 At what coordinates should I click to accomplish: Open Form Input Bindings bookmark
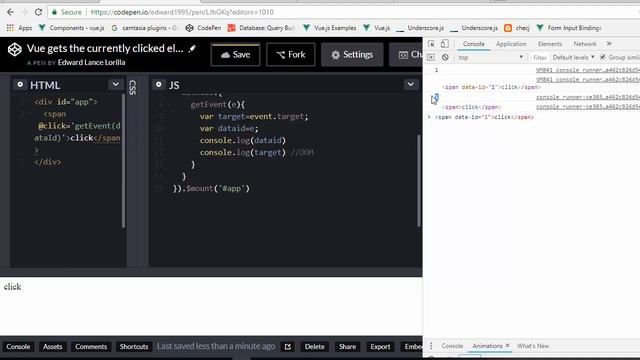[x=569, y=28]
